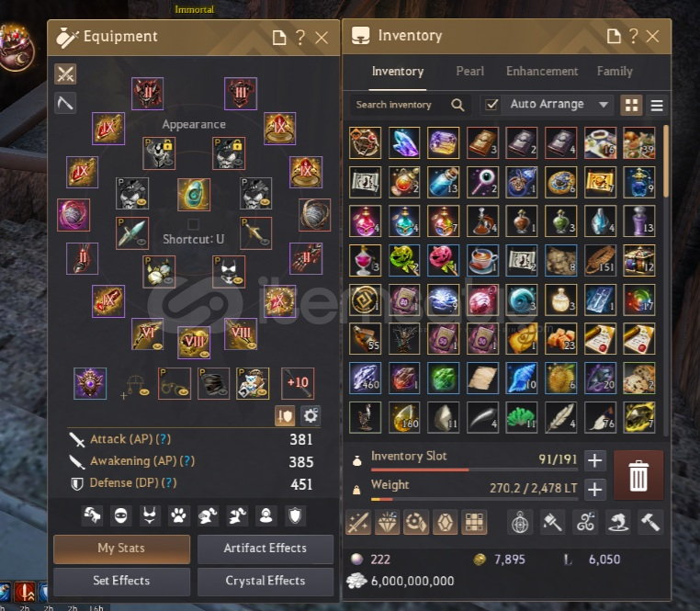Open the Enhancement tab

click(x=541, y=72)
